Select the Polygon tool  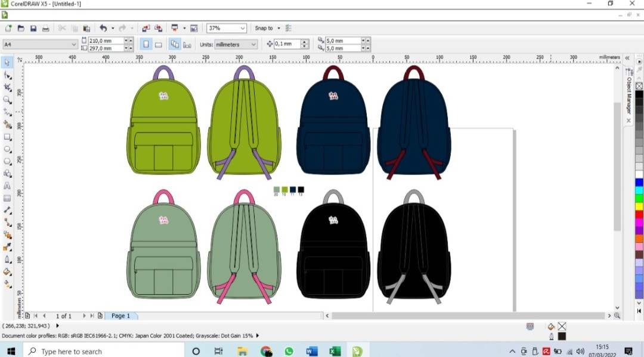click(x=7, y=161)
